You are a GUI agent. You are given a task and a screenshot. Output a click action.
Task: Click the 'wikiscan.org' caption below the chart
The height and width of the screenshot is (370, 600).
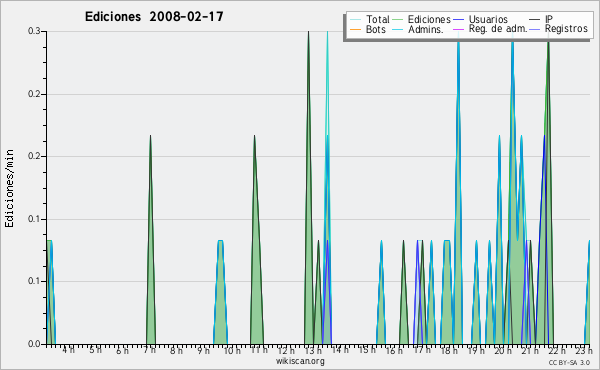click(x=300, y=361)
